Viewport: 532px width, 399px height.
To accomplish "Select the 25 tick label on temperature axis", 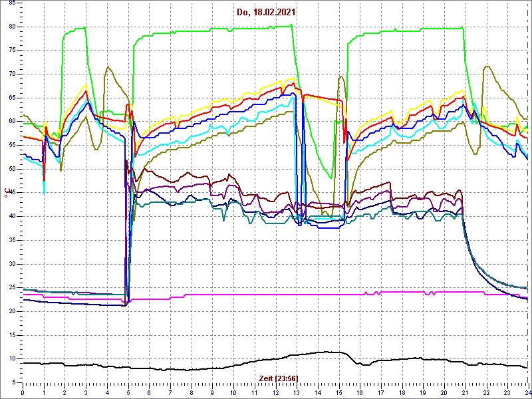I will coord(11,288).
